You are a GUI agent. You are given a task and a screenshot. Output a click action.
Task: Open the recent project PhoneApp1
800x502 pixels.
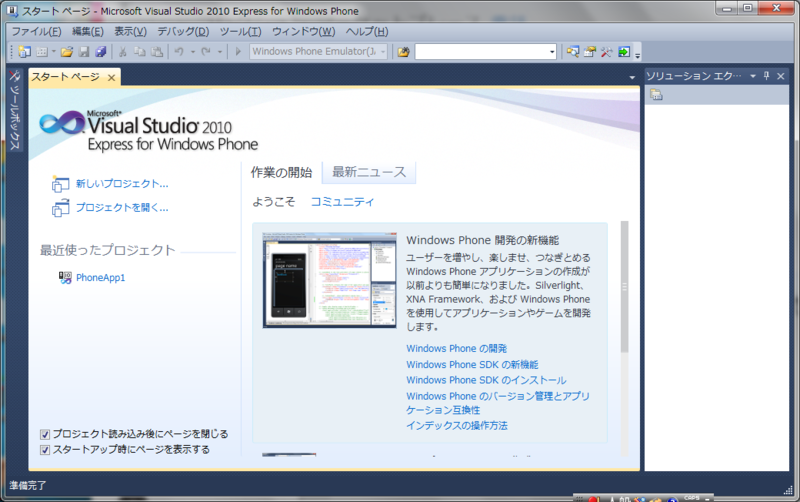tap(101, 278)
